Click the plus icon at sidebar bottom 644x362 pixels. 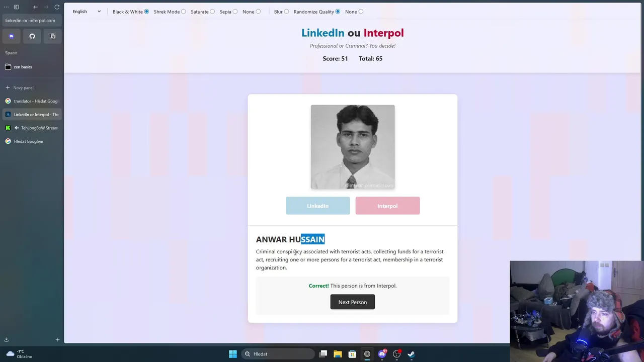57,340
